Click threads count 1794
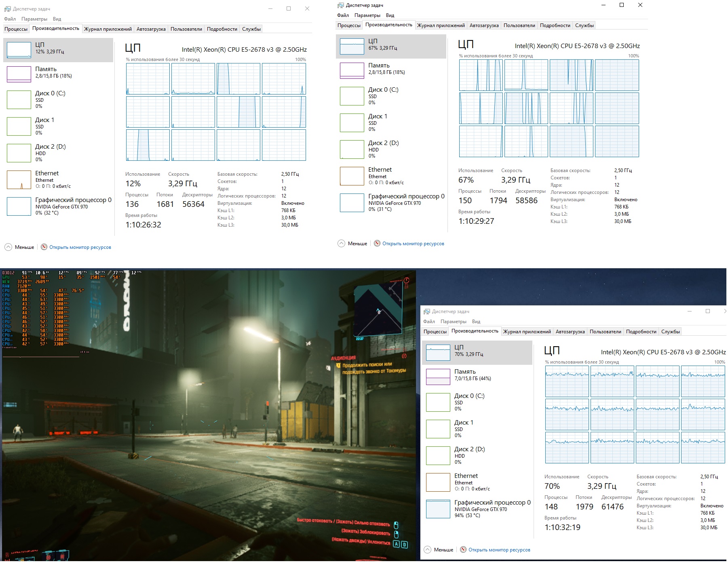Viewport: 728px width, 568px height. click(x=498, y=201)
